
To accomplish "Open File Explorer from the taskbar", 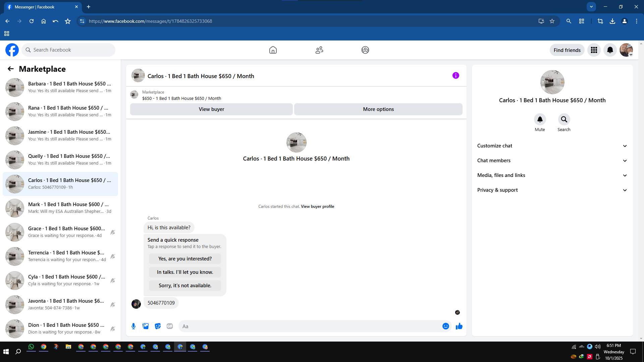I will [x=68, y=347].
